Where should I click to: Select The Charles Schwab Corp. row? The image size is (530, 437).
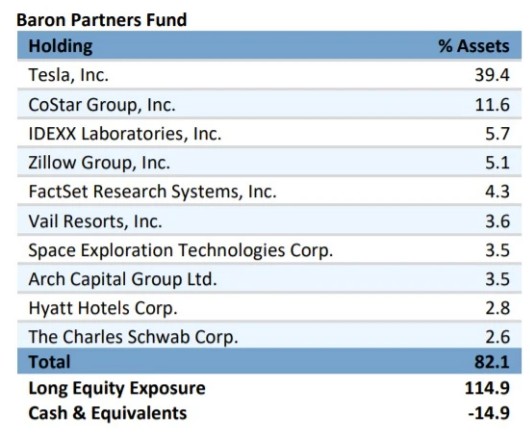(x=269, y=336)
